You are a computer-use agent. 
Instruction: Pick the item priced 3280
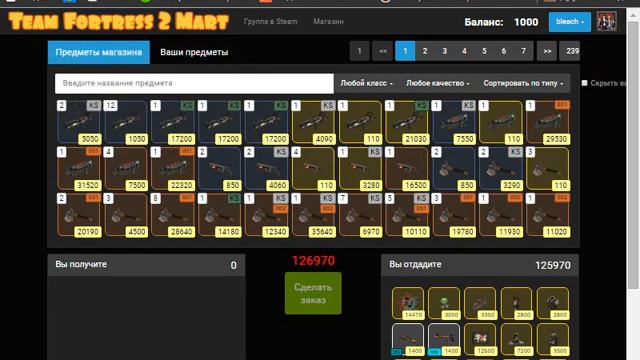(360, 169)
